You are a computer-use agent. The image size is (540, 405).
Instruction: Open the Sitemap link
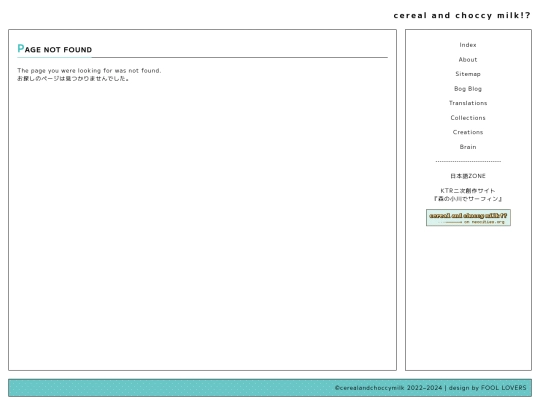tap(468, 74)
